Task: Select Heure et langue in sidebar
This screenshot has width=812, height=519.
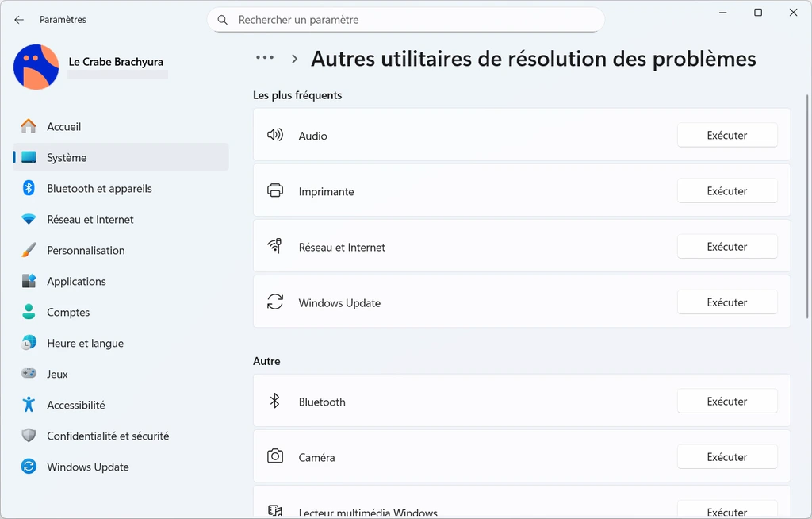Action: 85,344
